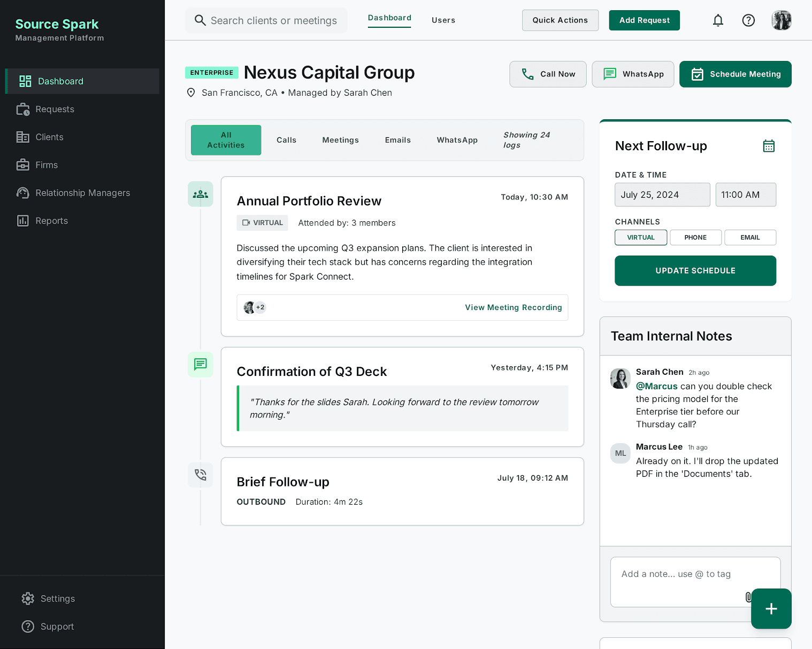Open the notifications bell
The height and width of the screenshot is (649, 812).
pos(718,20)
